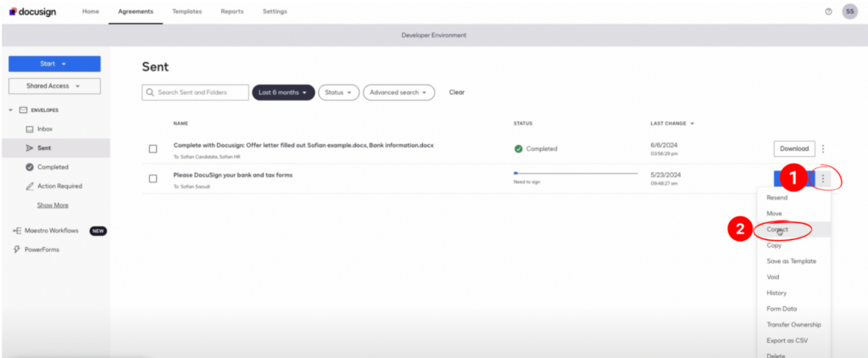Open the Completed folder
This screenshot has width=868, height=358.
55,167
